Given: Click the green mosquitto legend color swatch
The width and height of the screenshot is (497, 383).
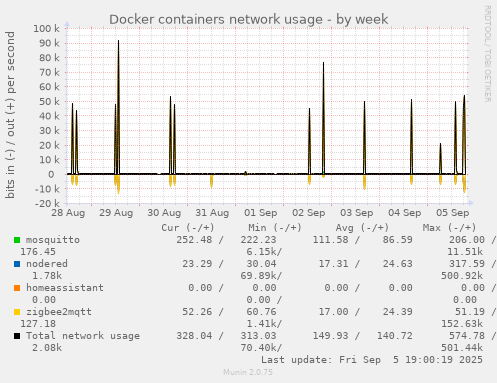Looking at the screenshot, I should 17,240.
